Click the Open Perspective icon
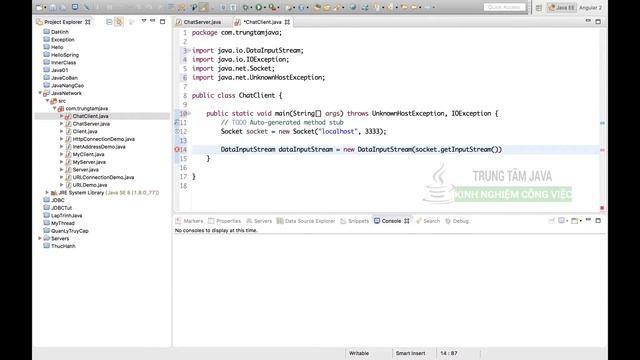 [x=539, y=7]
